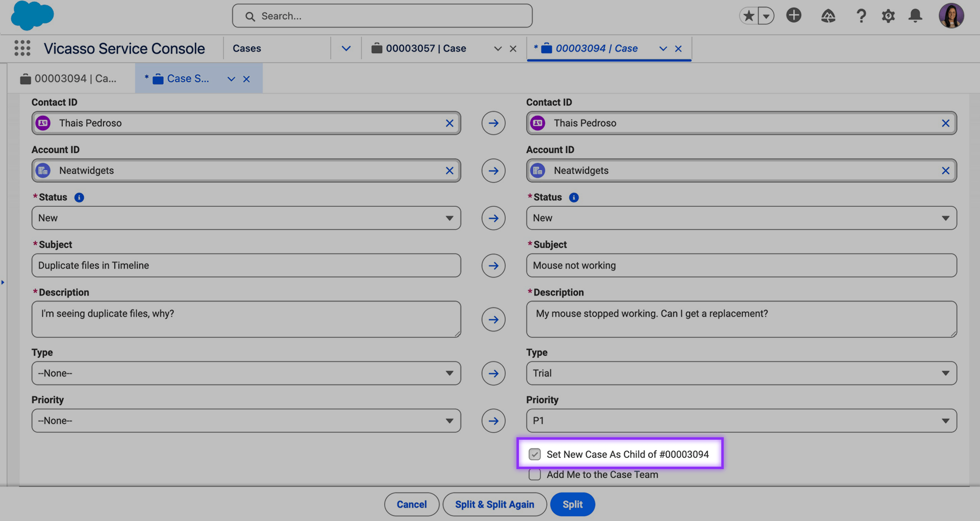
Task: Open the Trailhead guidance icon
Action: pos(828,16)
